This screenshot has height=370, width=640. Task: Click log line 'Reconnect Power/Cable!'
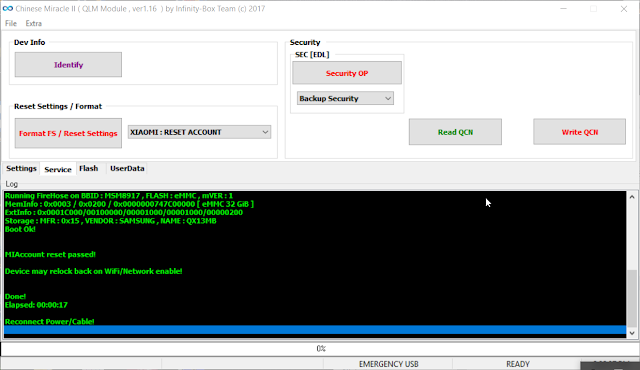coord(49,321)
